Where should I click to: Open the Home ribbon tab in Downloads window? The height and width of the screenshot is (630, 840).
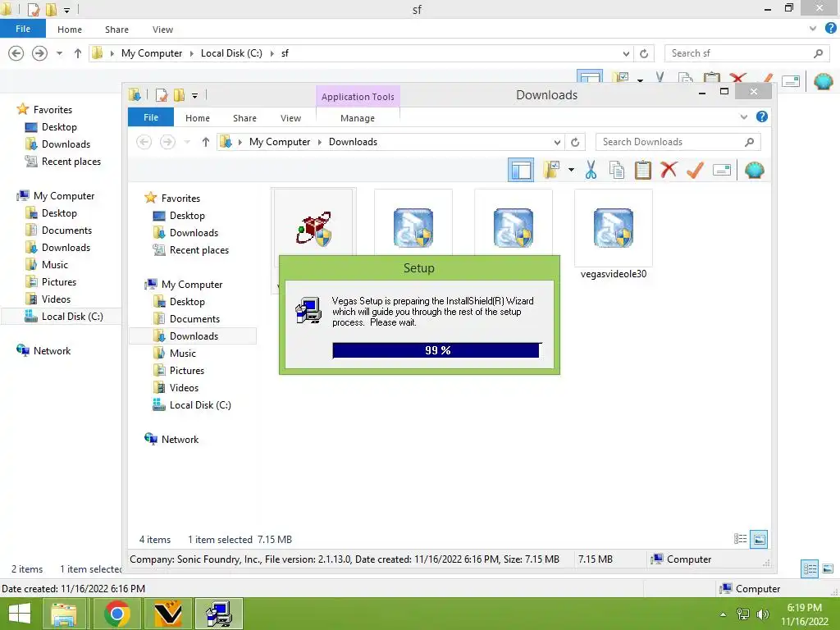[198, 118]
